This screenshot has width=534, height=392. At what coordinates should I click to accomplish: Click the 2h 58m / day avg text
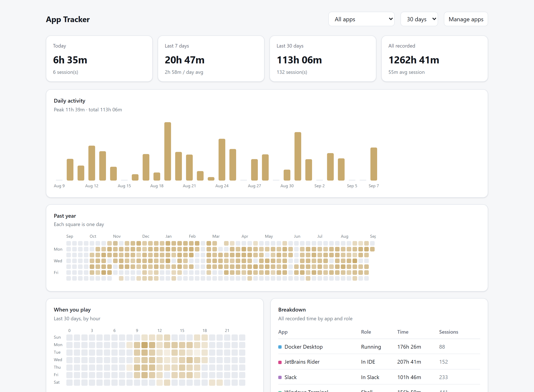(x=184, y=72)
